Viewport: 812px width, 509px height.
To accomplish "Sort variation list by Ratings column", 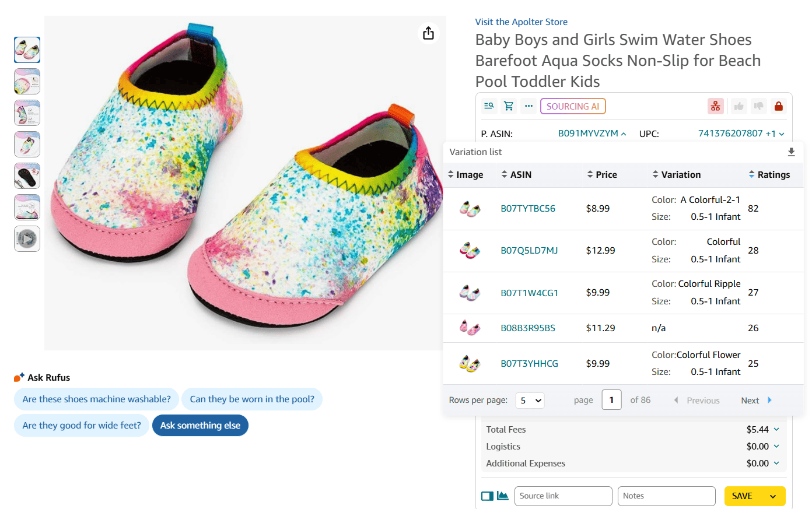I will click(769, 174).
